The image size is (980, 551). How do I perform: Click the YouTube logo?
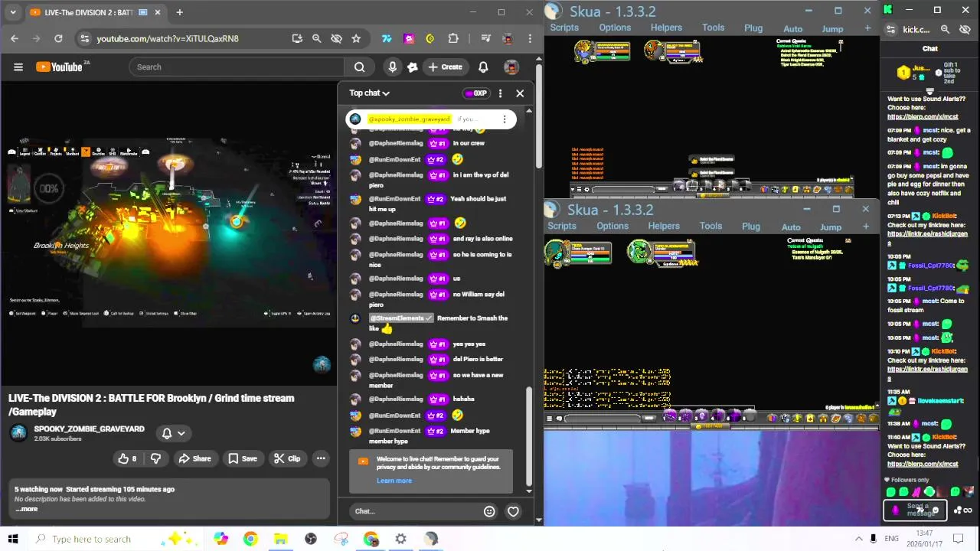(x=59, y=67)
